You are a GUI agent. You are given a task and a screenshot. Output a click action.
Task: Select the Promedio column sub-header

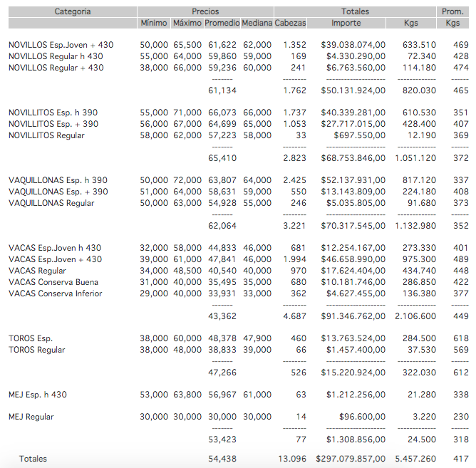click(222, 24)
